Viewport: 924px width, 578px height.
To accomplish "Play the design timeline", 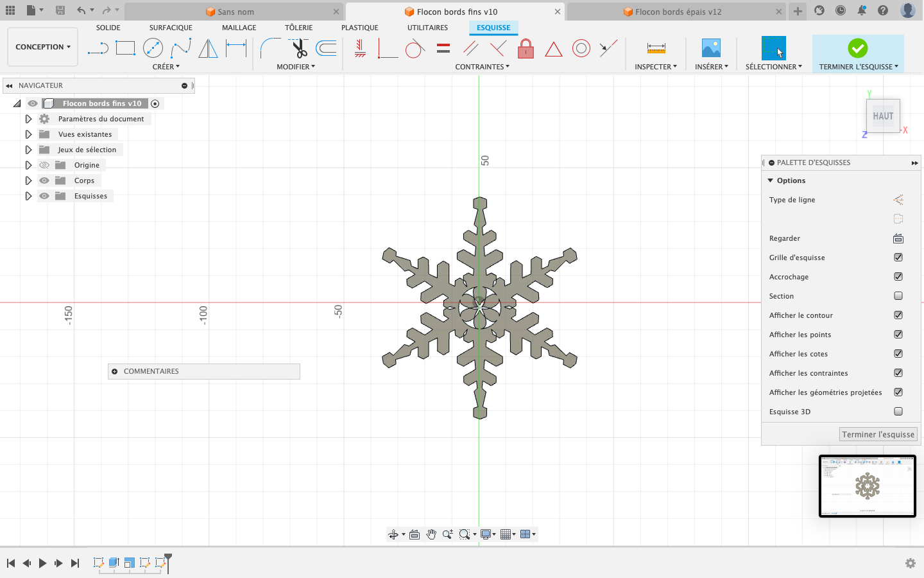I will click(43, 563).
